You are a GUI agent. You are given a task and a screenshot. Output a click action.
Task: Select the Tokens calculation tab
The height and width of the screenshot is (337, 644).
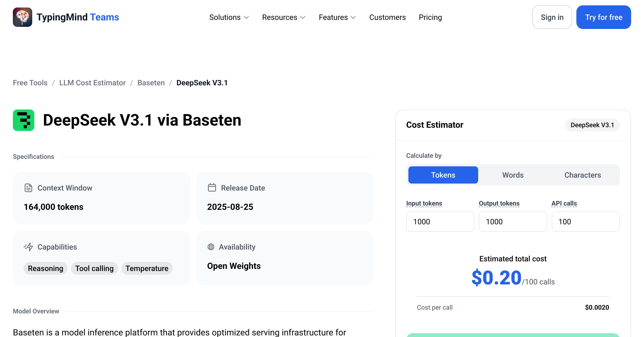[x=443, y=175]
